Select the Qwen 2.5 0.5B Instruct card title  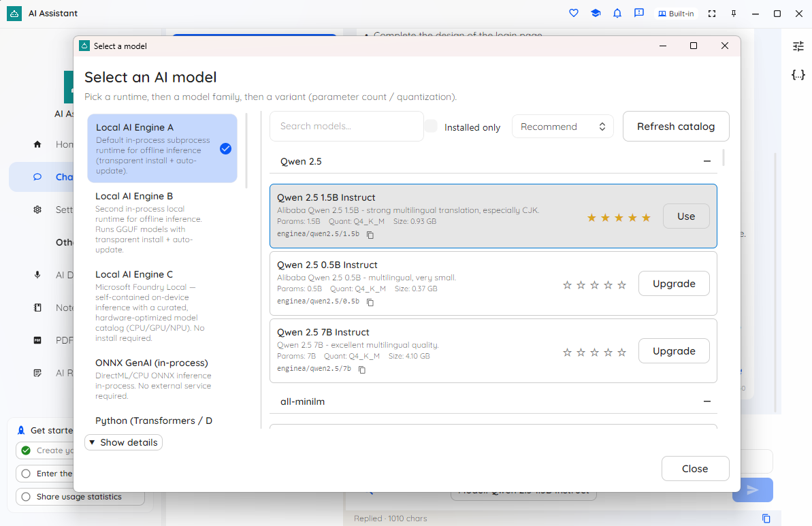pos(327,265)
